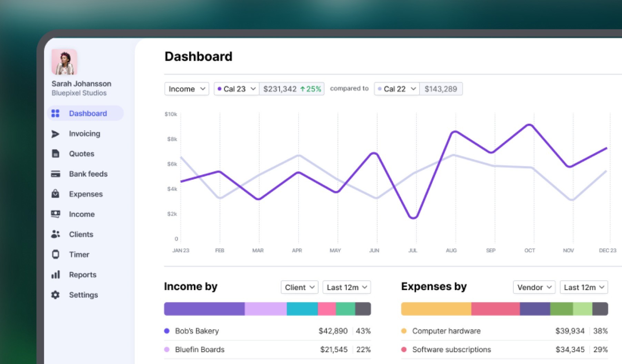Open the Income metric dropdown

point(187,89)
